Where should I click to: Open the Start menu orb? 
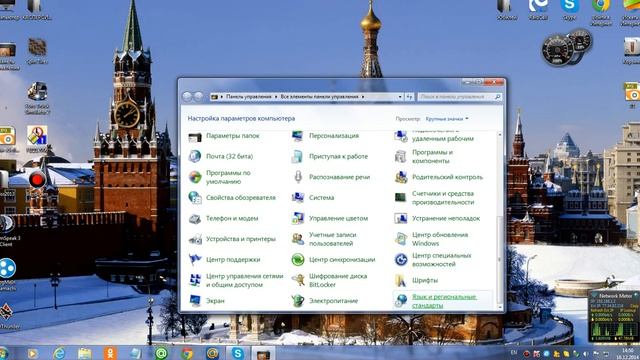(3, 353)
